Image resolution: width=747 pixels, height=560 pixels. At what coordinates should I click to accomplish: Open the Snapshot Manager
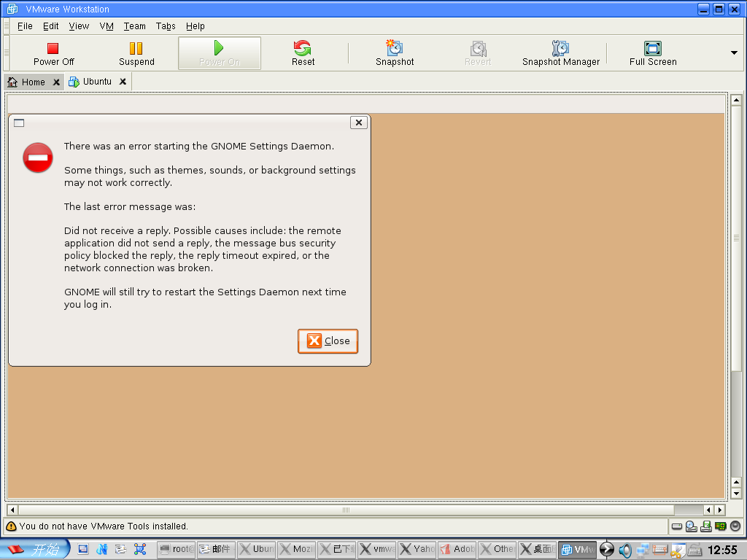pos(561,53)
